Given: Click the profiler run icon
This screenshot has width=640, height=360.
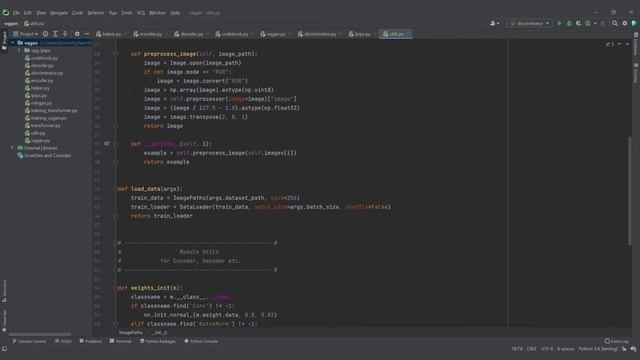Looking at the screenshot, I should [588, 24].
